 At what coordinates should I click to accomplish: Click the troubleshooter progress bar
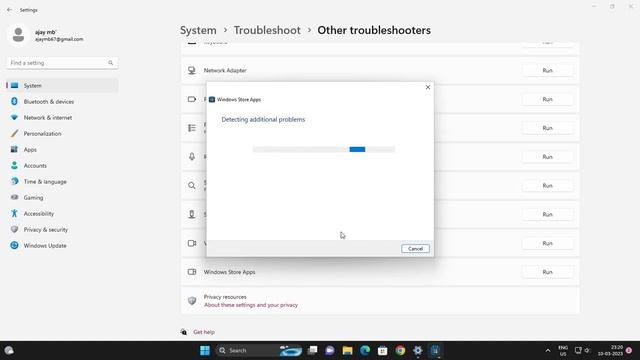pos(324,149)
